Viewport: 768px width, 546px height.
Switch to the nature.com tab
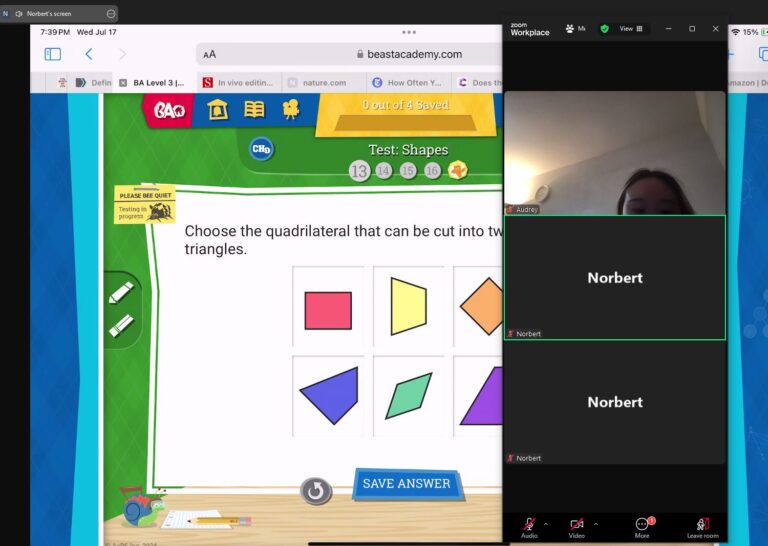pyautogui.click(x=324, y=83)
